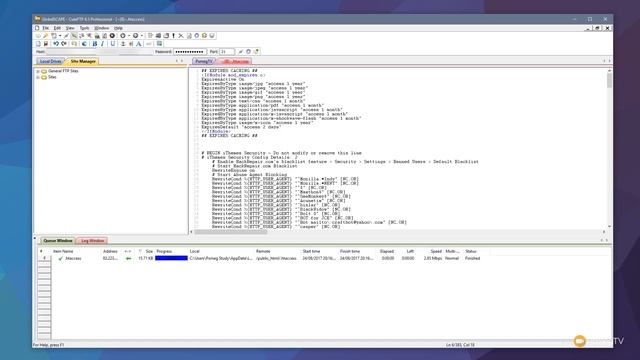Open Site Manager toolbar icon in top row
This screenshot has width=640, height=360.
click(38, 36)
